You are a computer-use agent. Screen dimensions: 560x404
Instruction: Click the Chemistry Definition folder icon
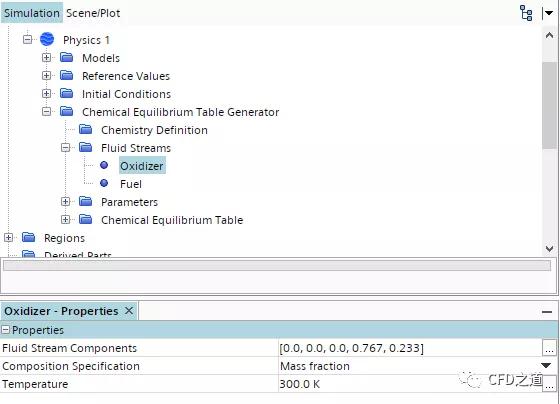click(85, 129)
